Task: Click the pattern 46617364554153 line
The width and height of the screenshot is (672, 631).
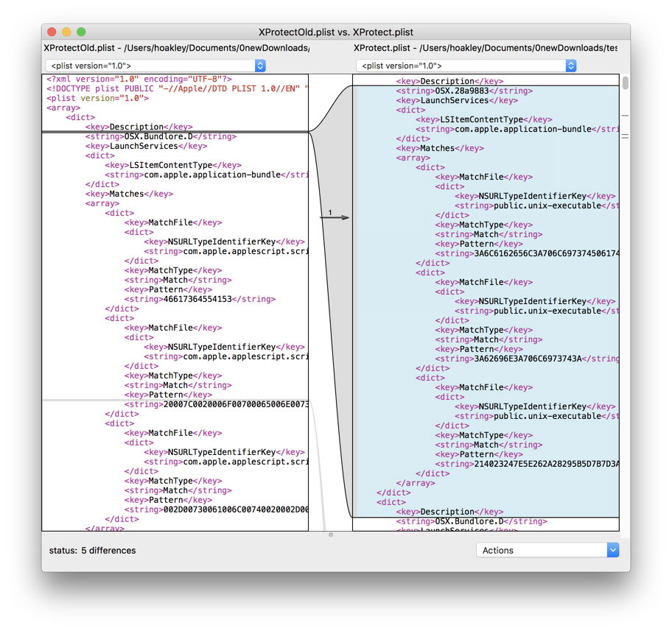Action: [200, 299]
